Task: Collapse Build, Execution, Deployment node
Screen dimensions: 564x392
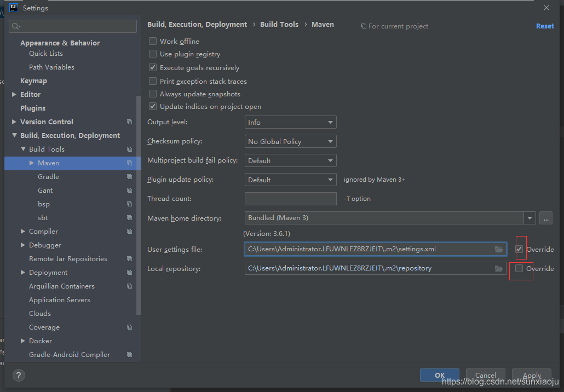Action: click(x=14, y=135)
